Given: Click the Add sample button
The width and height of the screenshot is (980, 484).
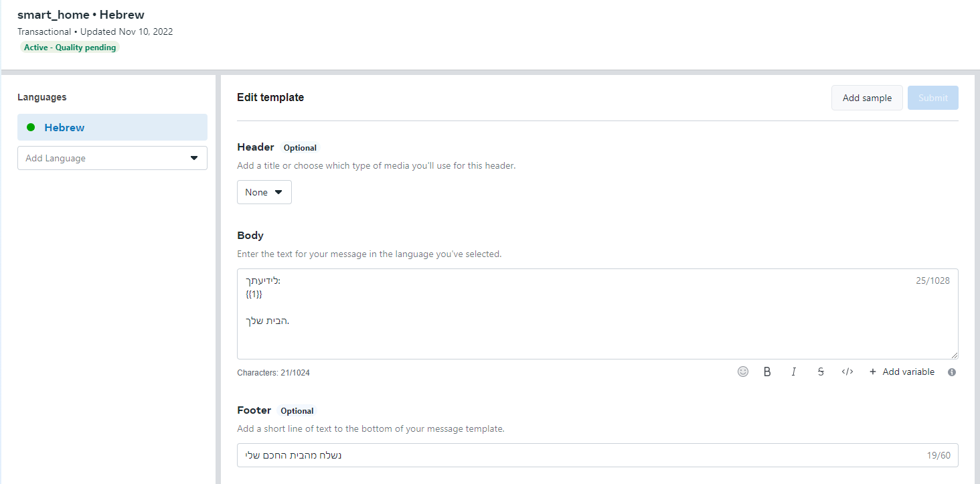Looking at the screenshot, I should 867,98.
